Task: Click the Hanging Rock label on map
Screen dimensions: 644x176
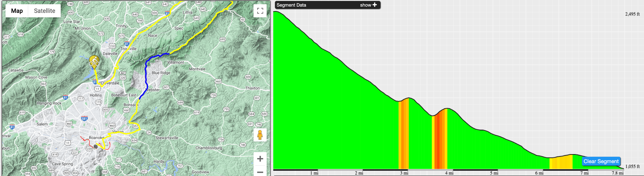Action: [49, 103]
